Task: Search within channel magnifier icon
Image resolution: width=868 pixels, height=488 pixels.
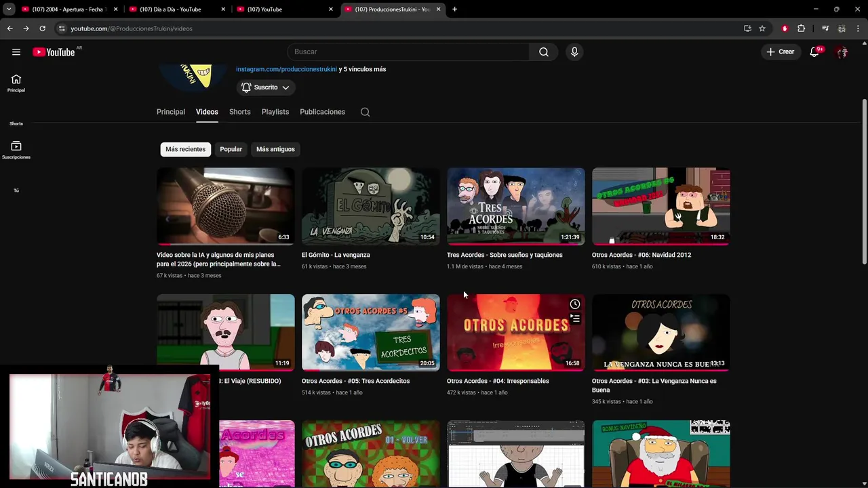Action: (365, 112)
